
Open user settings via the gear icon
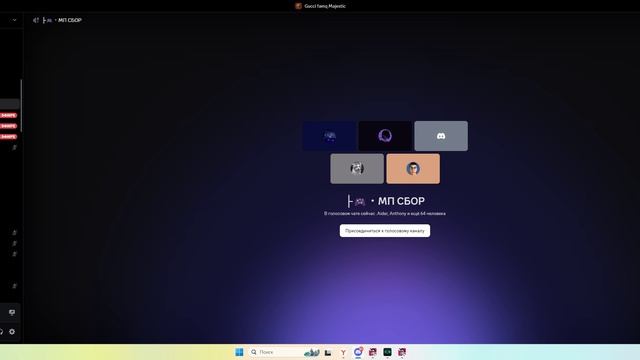pyautogui.click(x=12, y=331)
